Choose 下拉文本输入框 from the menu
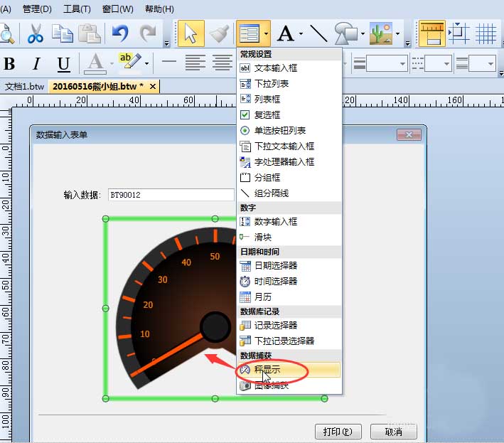The height and width of the screenshot is (443, 504). pos(289,146)
